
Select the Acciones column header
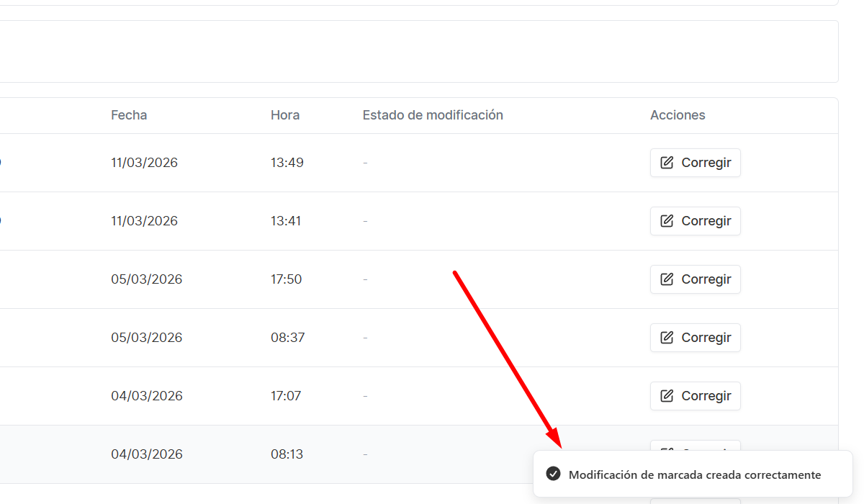coord(678,115)
